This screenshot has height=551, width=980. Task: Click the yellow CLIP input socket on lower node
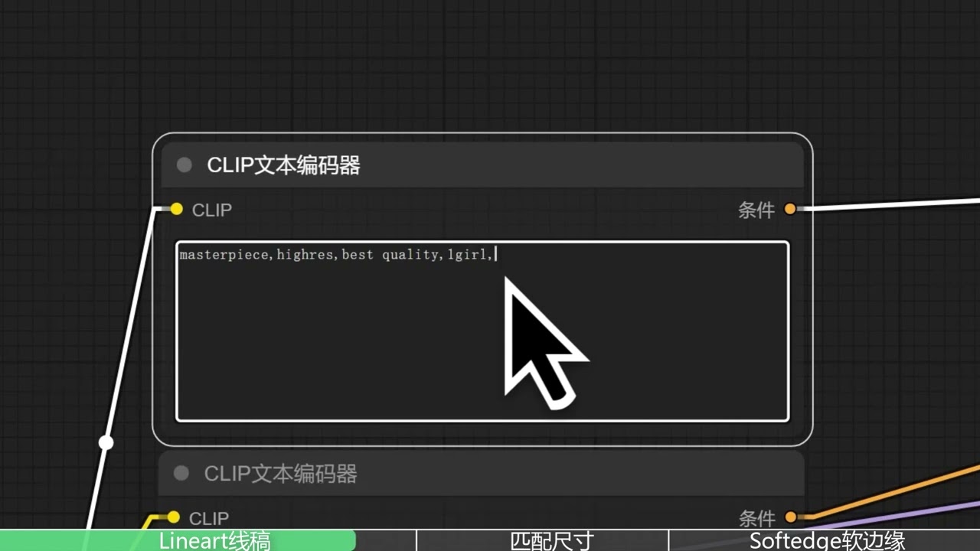tap(174, 517)
